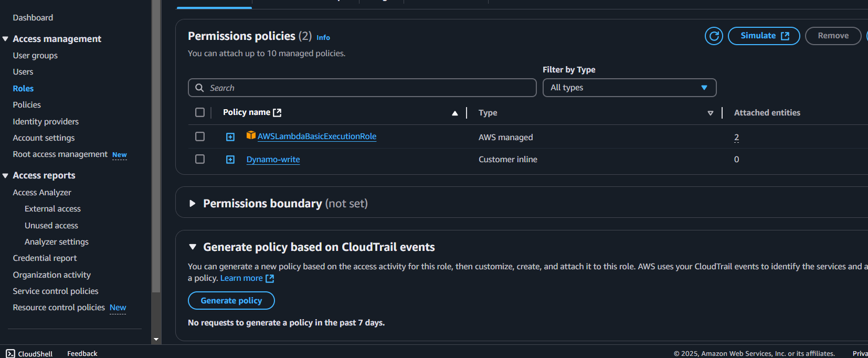Click the refresh policies icon button
Screen dimensions: 868x358
(714, 36)
